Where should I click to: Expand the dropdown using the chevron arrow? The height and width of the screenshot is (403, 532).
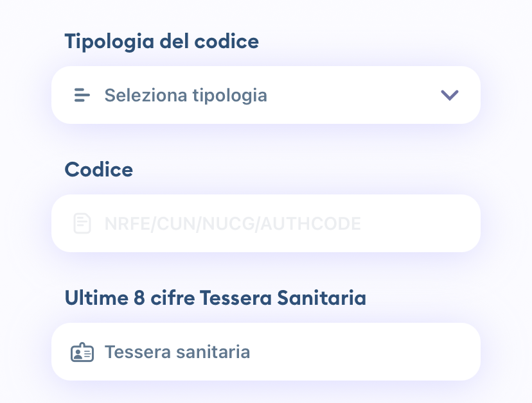point(450,95)
